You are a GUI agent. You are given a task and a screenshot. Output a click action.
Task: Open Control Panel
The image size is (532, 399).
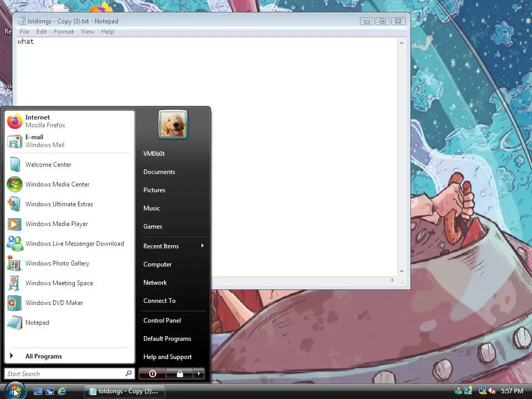[174, 320]
